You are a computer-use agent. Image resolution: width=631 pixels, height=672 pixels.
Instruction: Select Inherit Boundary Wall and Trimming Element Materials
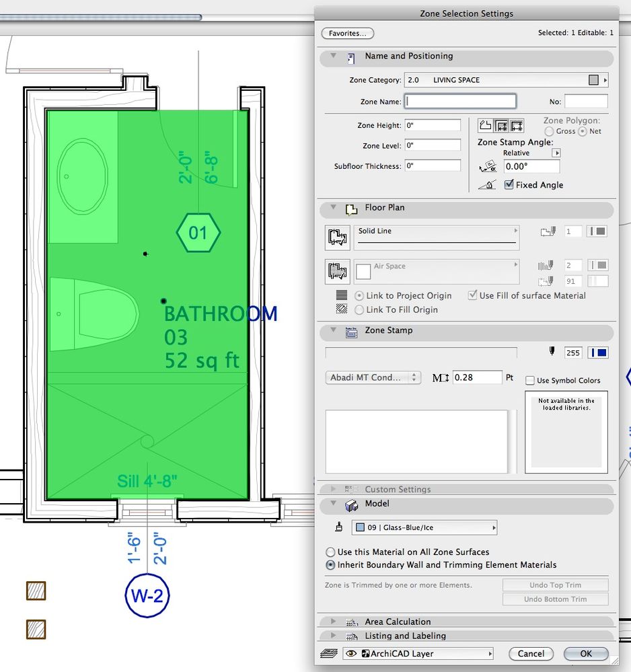pyautogui.click(x=330, y=565)
